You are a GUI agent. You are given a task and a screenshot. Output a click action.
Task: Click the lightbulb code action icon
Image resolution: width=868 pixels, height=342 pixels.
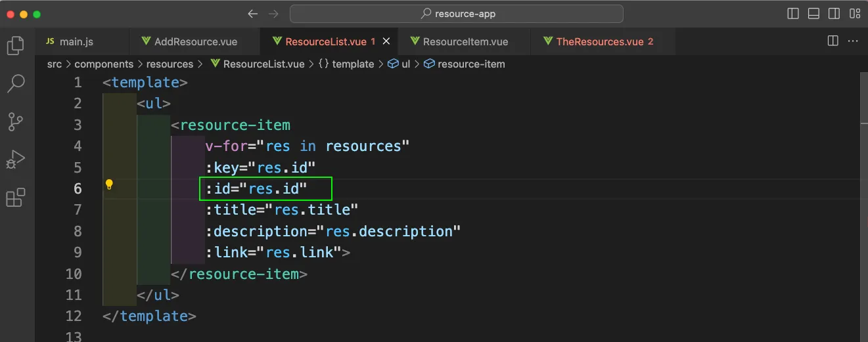pos(110,184)
